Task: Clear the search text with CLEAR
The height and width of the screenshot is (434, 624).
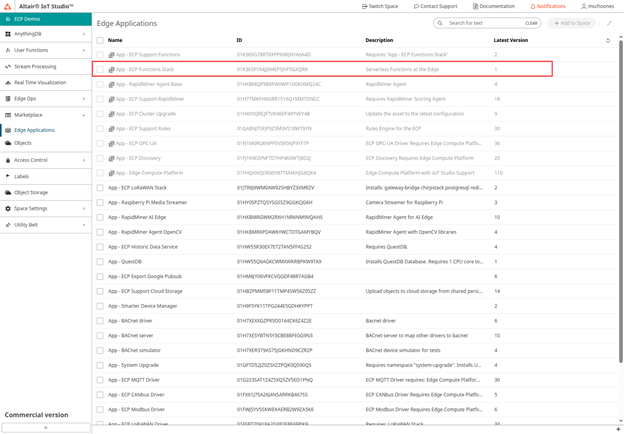Action: [531, 23]
